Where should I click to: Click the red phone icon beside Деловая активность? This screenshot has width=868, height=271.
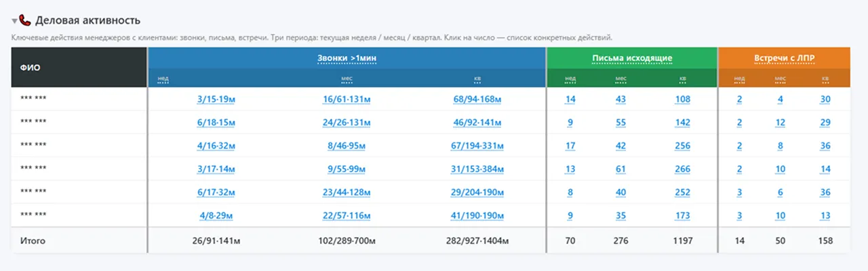(25, 20)
